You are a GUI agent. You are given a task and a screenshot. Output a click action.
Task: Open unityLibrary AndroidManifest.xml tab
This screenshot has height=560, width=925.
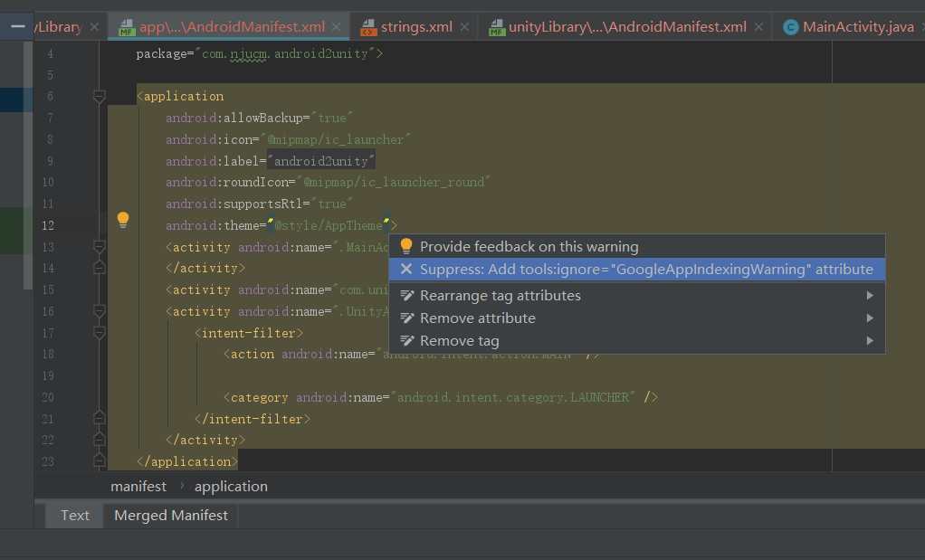627,27
